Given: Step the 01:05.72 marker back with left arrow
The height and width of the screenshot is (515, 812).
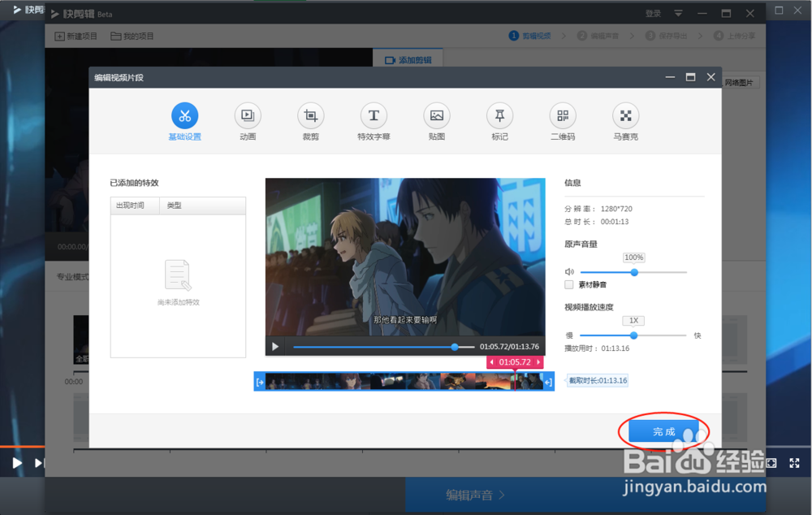Looking at the screenshot, I should pos(491,362).
